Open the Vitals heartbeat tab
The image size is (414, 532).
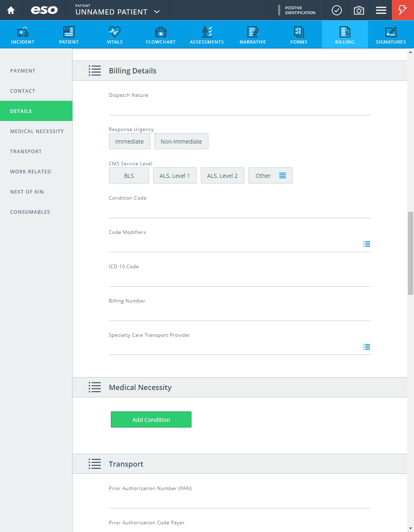(x=115, y=35)
